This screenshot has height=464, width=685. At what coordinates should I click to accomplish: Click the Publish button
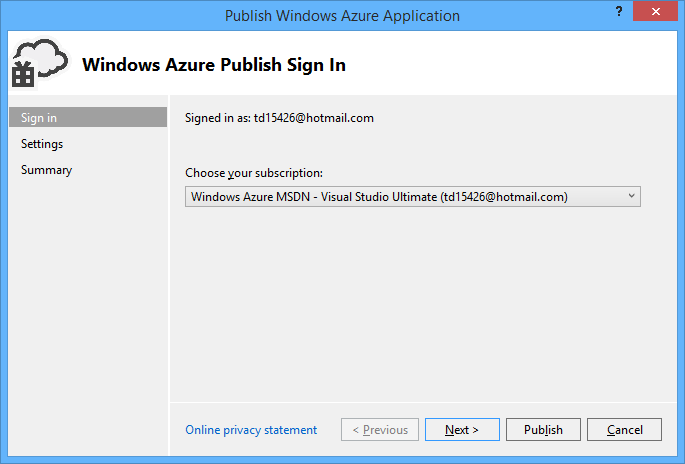click(543, 430)
